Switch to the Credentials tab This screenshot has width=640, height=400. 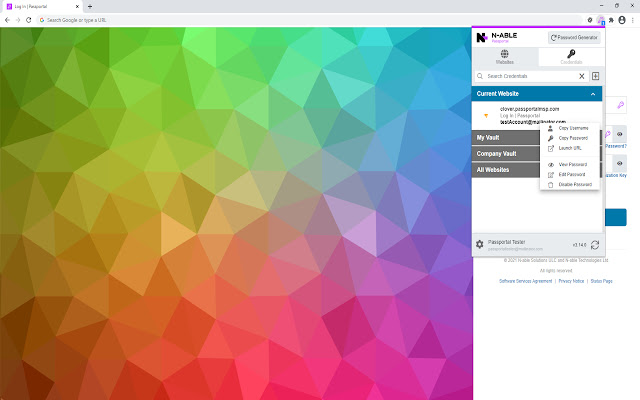571,57
